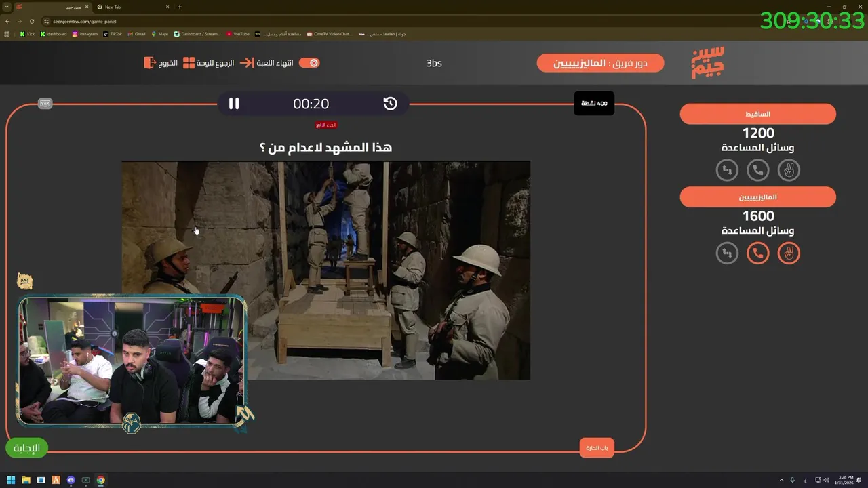Screen dimensions: 868x488
Task: Open the Windows Start menu
Action: (x=11, y=481)
